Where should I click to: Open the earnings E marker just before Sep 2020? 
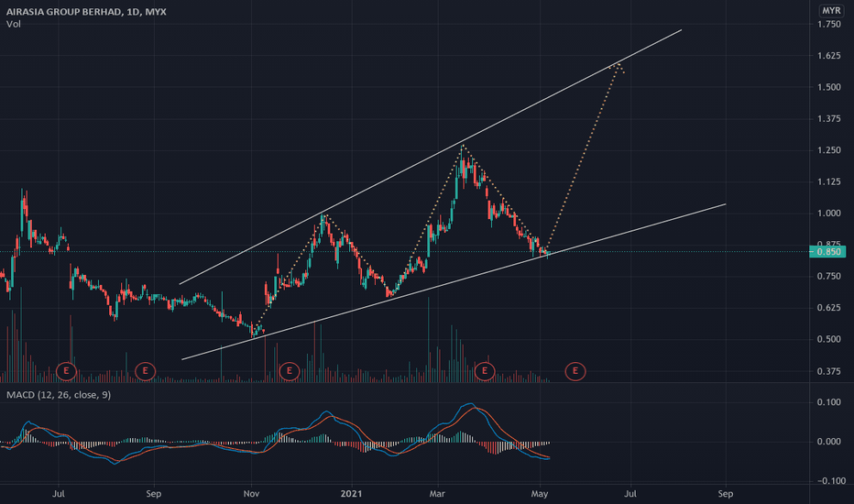[146, 372]
